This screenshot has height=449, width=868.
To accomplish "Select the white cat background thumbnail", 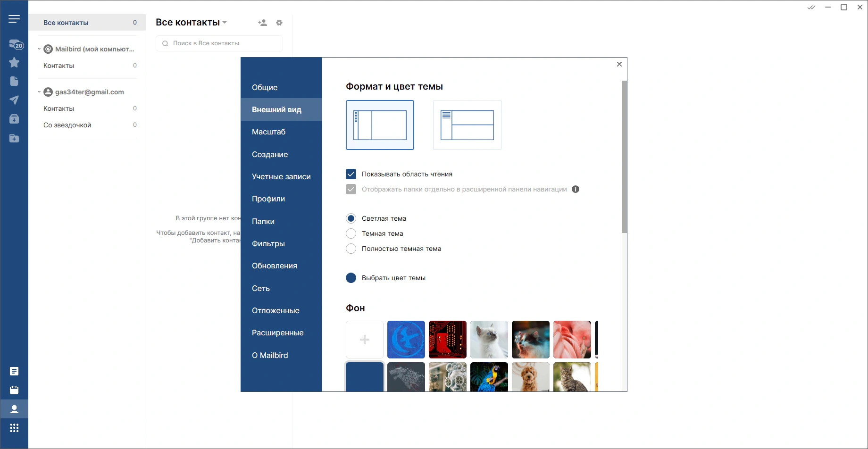I will (x=489, y=340).
